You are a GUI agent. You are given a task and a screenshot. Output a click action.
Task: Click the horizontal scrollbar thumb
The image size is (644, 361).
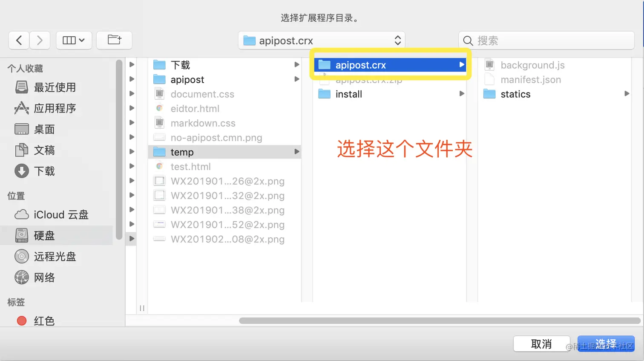coord(440,321)
